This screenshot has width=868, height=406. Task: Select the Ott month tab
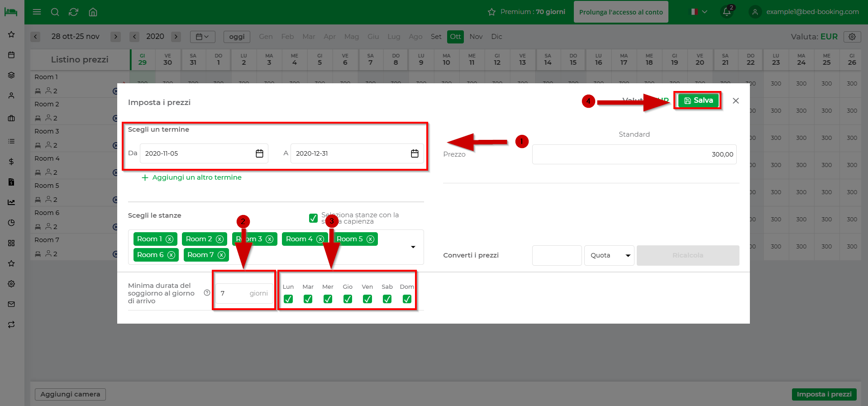click(456, 37)
